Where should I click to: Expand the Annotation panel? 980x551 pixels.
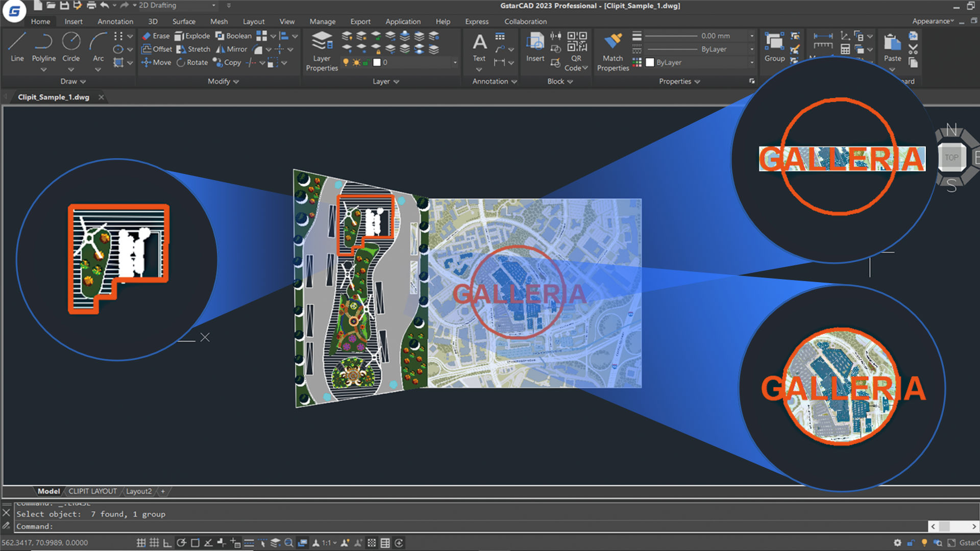click(x=495, y=81)
